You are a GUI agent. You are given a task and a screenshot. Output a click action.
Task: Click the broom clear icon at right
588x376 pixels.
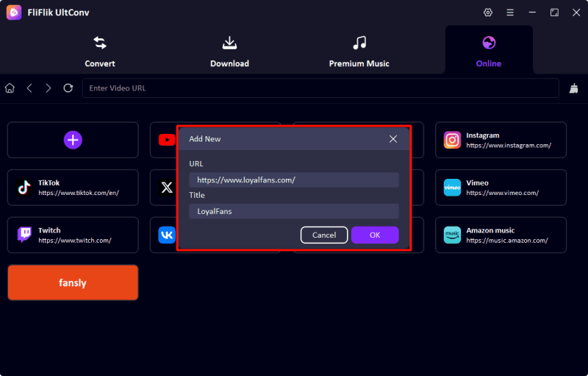pos(574,88)
